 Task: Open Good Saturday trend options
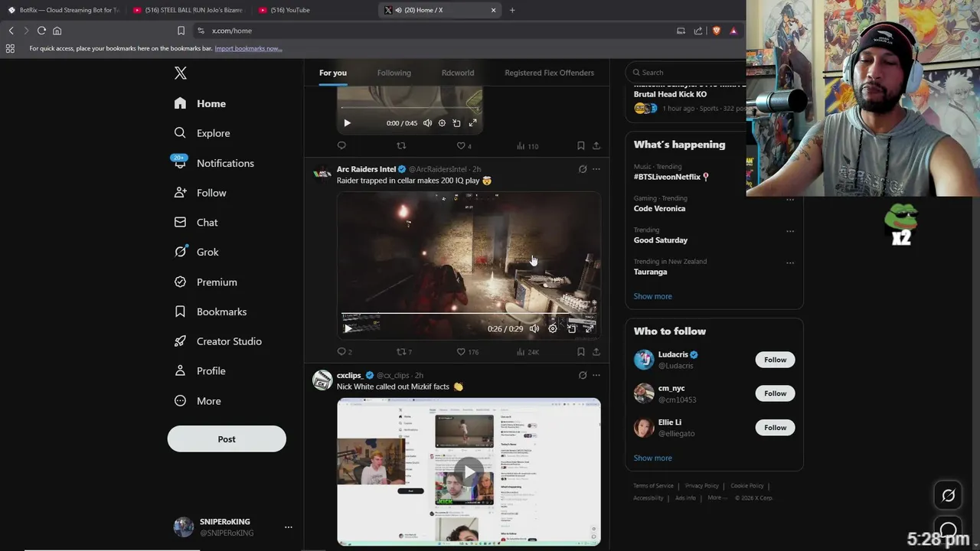pos(790,231)
